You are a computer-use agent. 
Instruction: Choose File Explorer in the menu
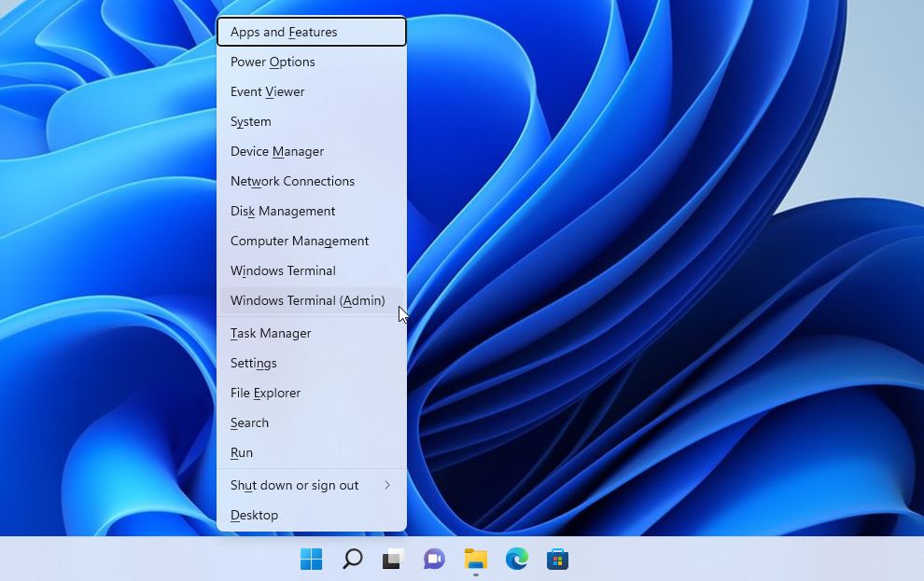click(312, 393)
